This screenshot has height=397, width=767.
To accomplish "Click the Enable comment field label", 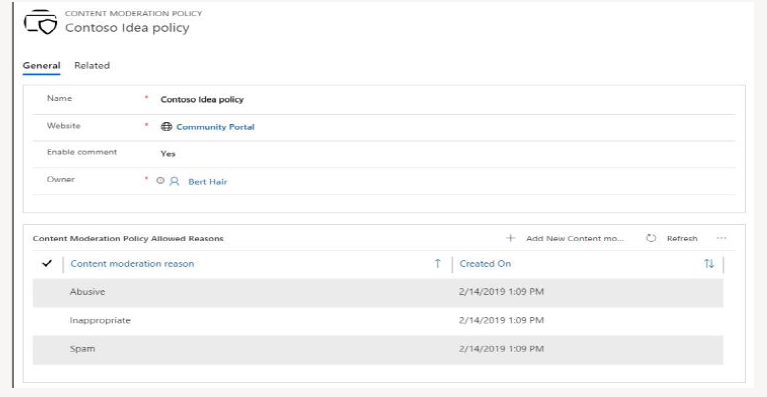I will click(82, 152).
